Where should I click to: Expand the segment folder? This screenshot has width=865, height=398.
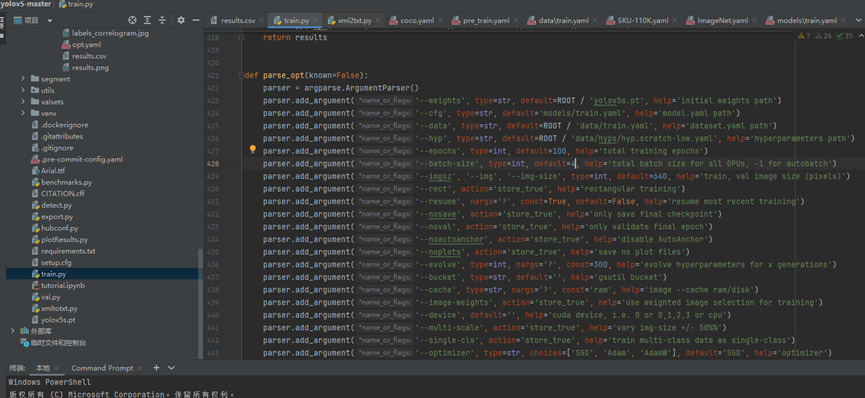23,79
